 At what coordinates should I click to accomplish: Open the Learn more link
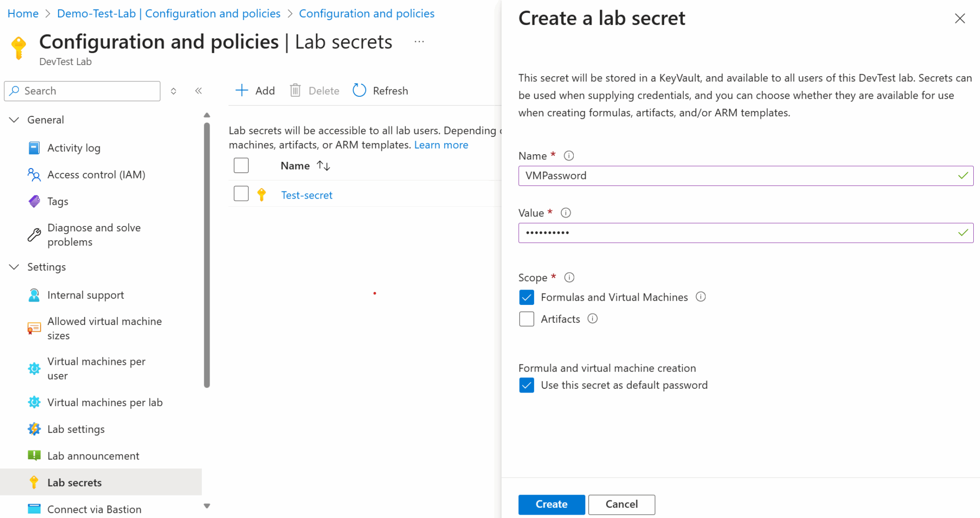coord(441,145)
